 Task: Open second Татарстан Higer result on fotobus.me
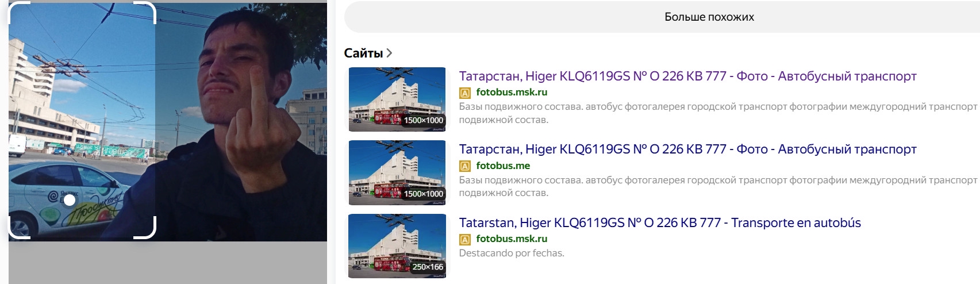pos(687,149)
